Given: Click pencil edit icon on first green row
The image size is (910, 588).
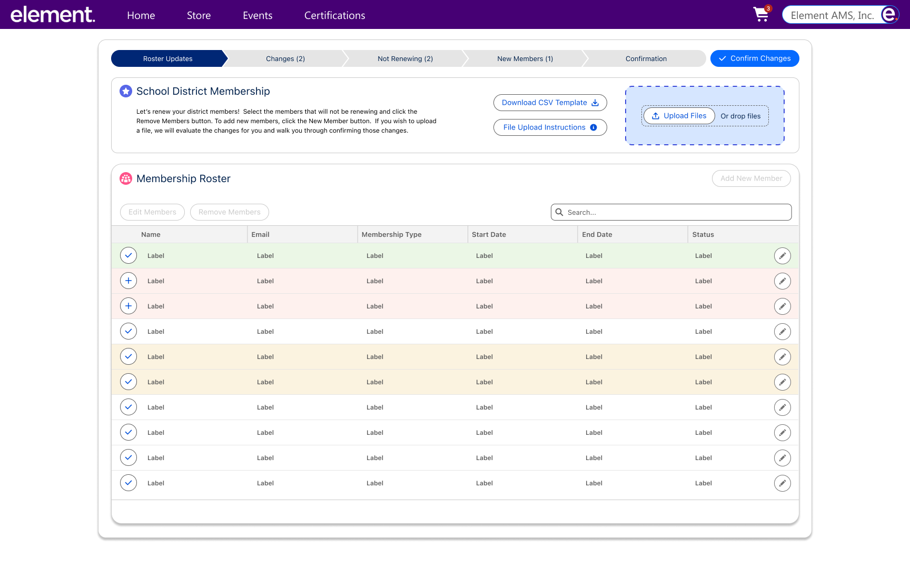Looking at the screenshot, I should (x=782, y=256).
